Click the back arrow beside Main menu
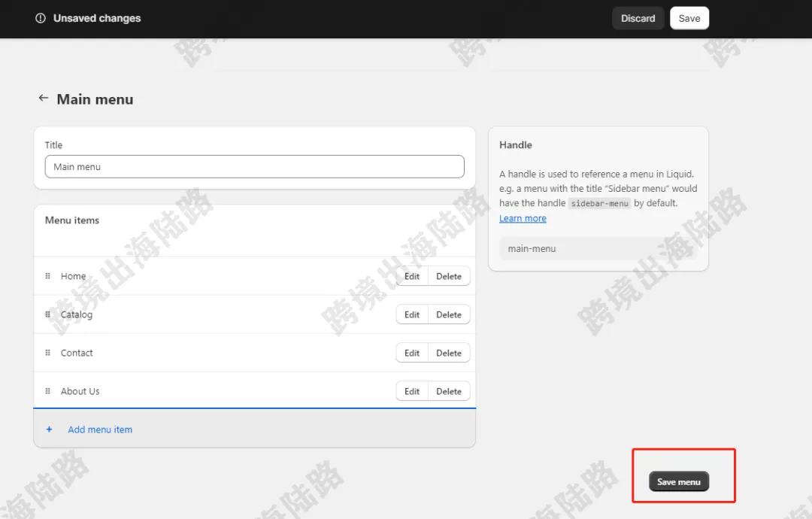Screen dimensions: 812x519 coord(44,98)
